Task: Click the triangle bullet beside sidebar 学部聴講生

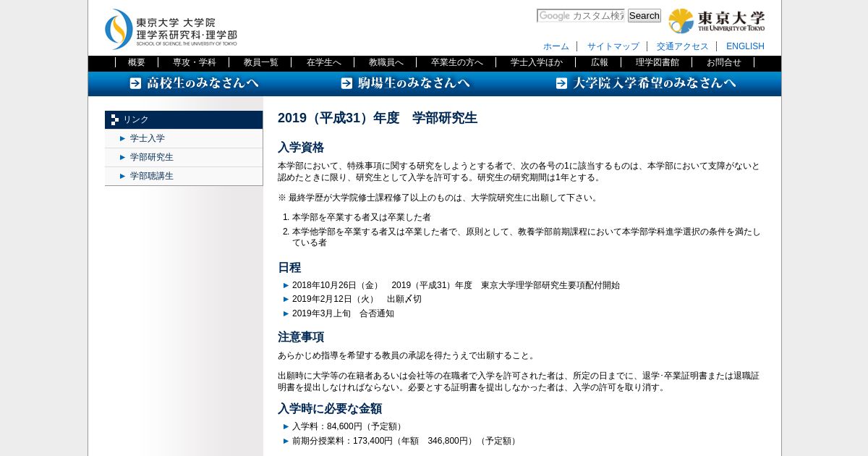Action: [123, 176]
